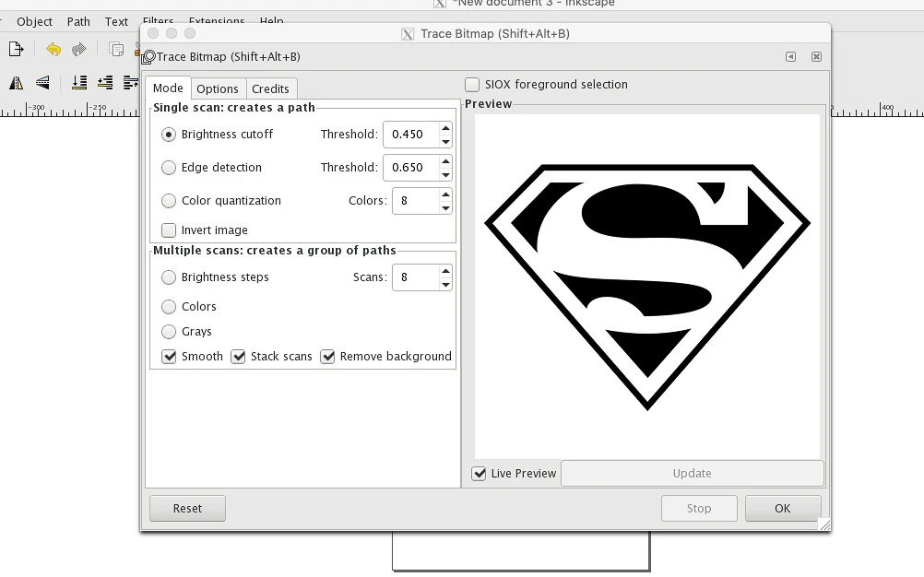
Task: Switch to the Mode tab
Action: click(168, 88)
